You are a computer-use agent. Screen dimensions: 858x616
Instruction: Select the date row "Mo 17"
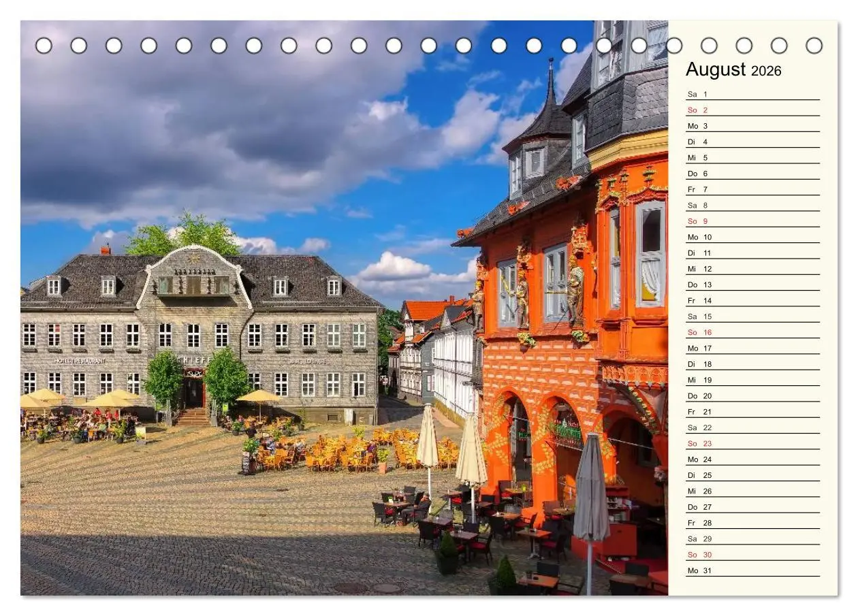[752, 348]
